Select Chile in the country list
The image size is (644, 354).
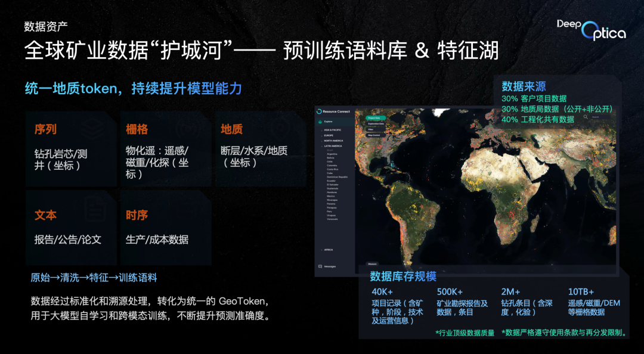click(x=330, y=162)
